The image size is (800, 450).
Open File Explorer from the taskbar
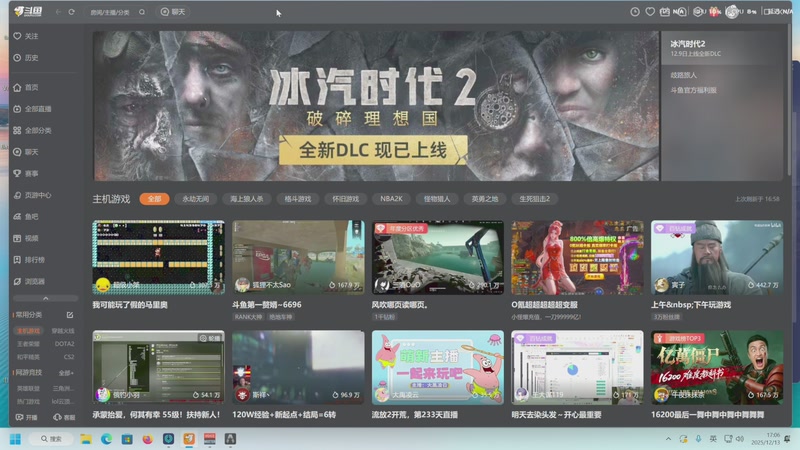tap(86, 439)
